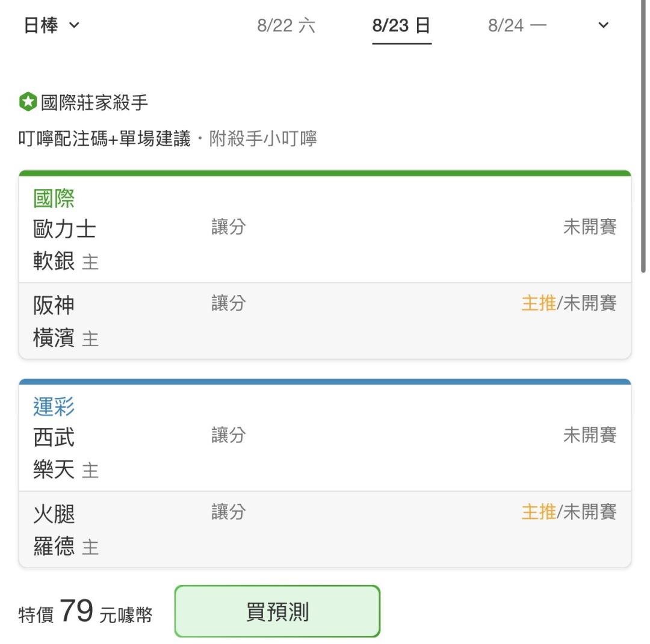
Task: Click 讓分 in the 西武 game row
Action: [229, 435]
